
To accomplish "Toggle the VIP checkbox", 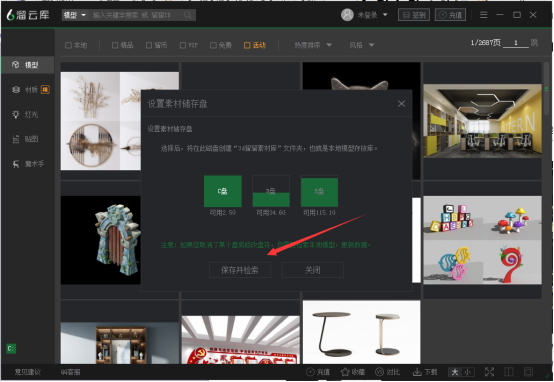I will pyautogui.click(x=183, y=45).
